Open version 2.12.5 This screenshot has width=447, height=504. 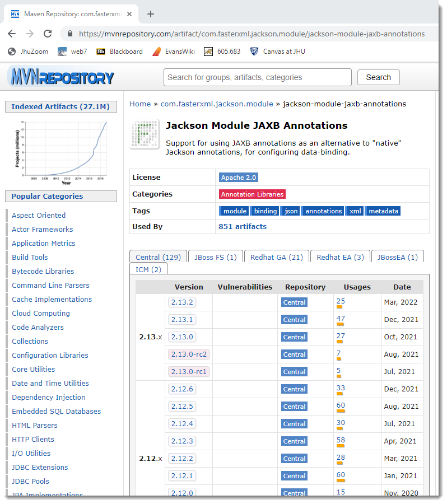pyautogui.click(x=182, y=407)
